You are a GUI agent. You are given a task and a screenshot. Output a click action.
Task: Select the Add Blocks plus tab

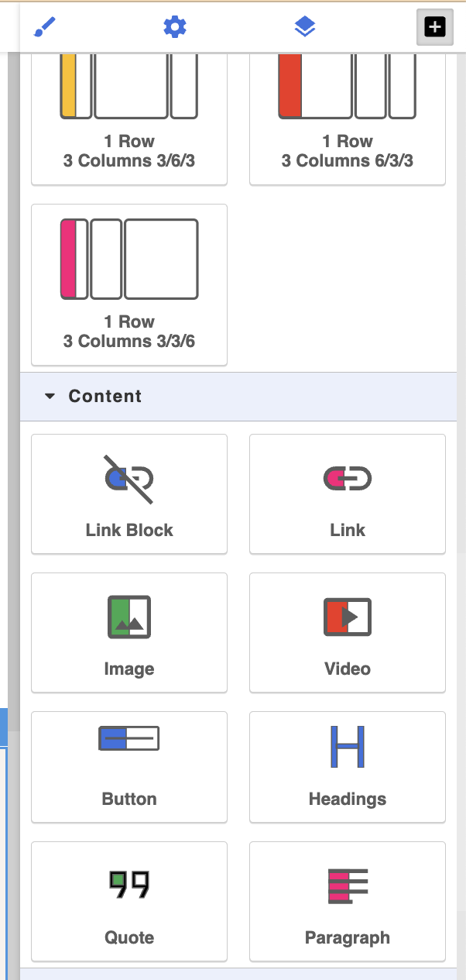pyautogui.click(x=435, y=28)
